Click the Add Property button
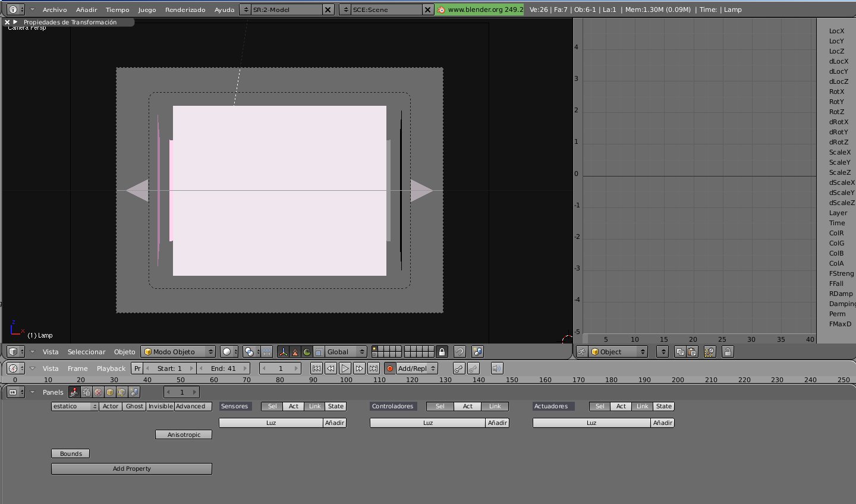Screen dimensions: 856x504 [131, 469]
